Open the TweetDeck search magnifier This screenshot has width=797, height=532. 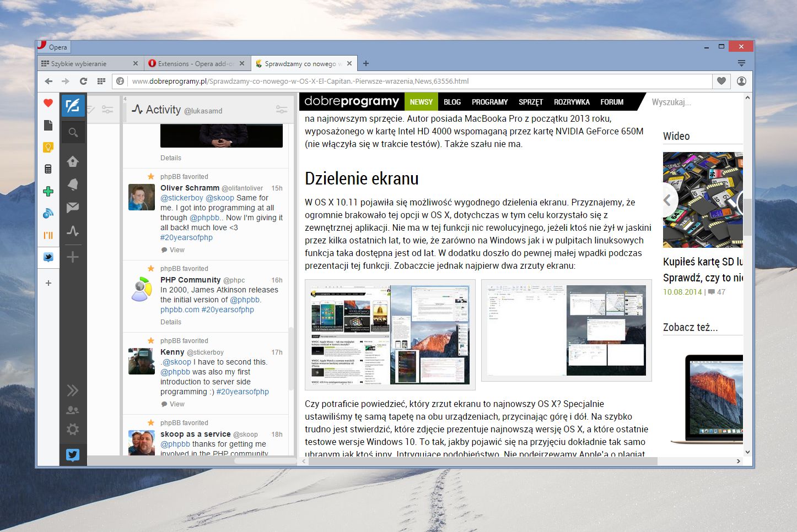73,132
